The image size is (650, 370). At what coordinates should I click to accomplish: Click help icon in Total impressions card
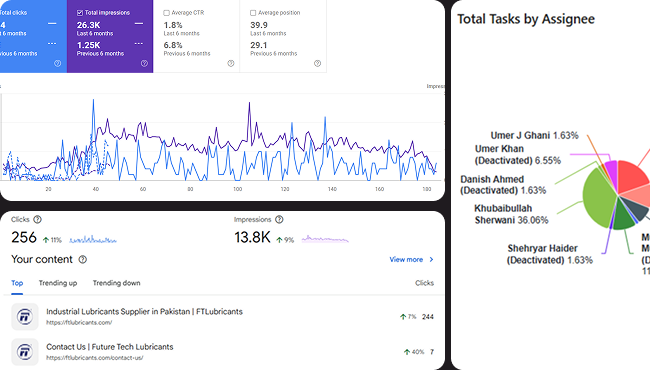(x=144, y=63)
